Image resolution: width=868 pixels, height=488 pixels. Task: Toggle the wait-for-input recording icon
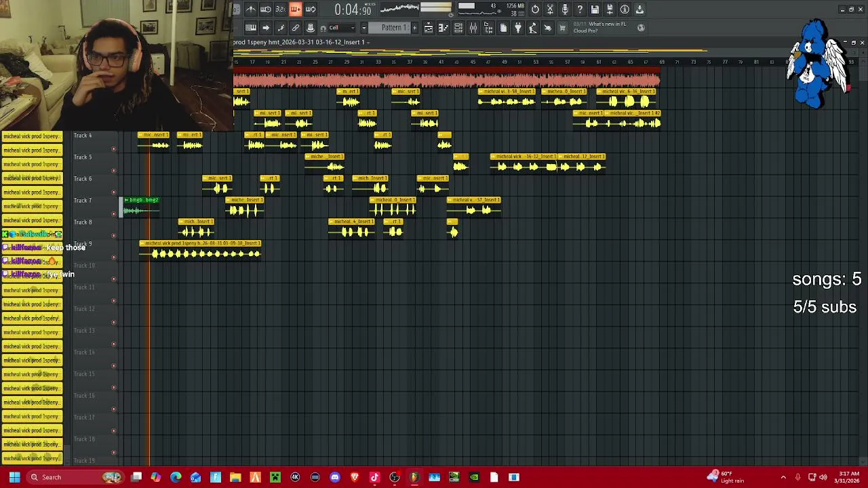point(266,9)
